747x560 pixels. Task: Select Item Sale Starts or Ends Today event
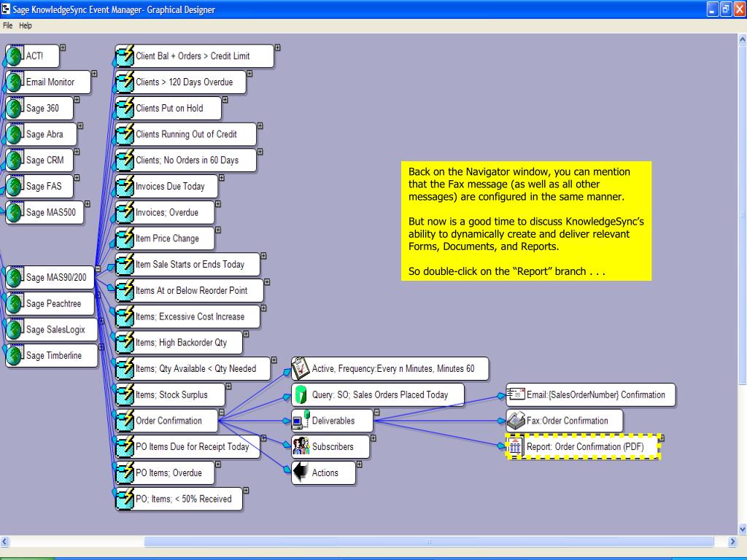point(187,264)
